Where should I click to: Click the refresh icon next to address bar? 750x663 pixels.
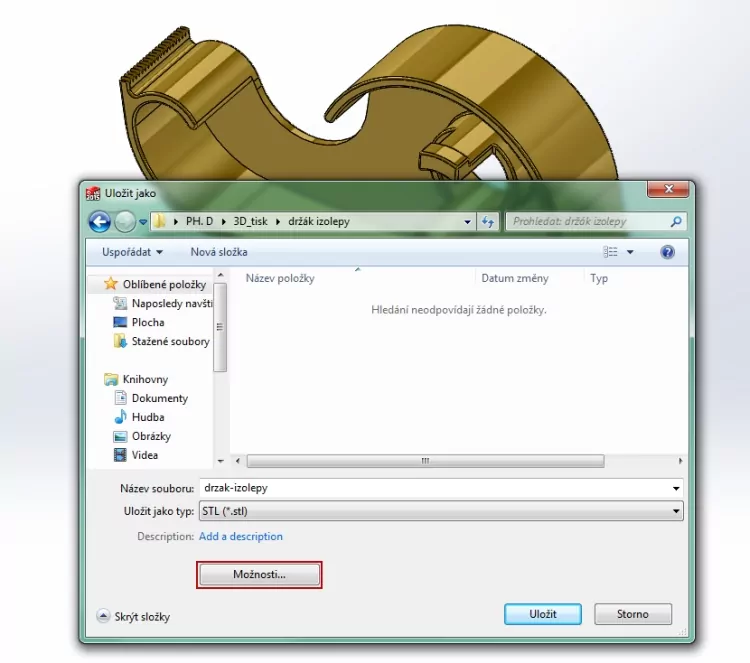pos(488,221)
